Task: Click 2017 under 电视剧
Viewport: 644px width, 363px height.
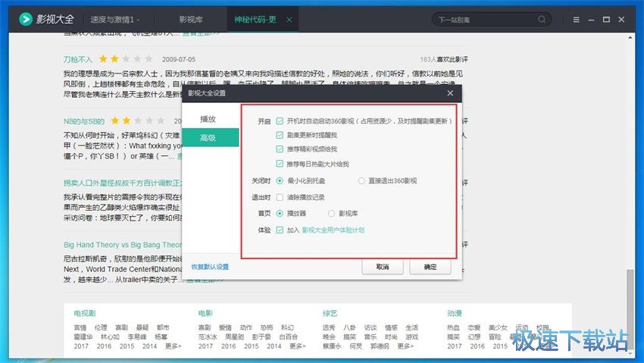Action: pos(81,346)
